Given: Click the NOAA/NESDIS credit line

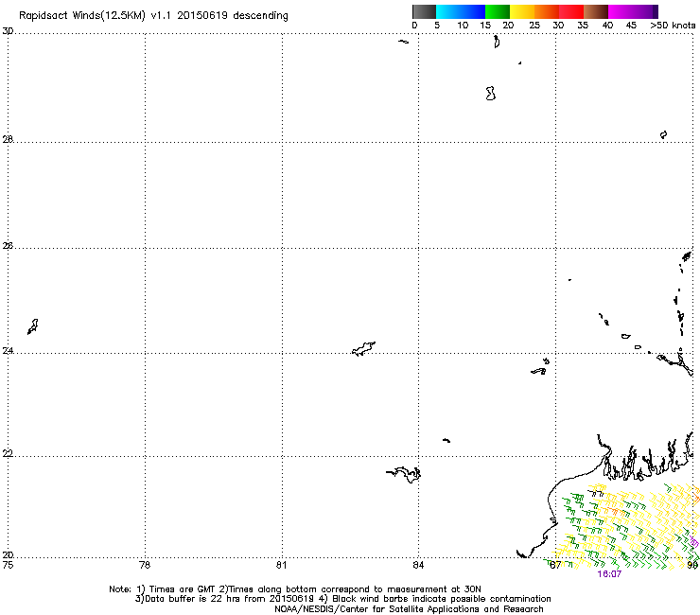Looking at the screenshot, I should [409, 609].
